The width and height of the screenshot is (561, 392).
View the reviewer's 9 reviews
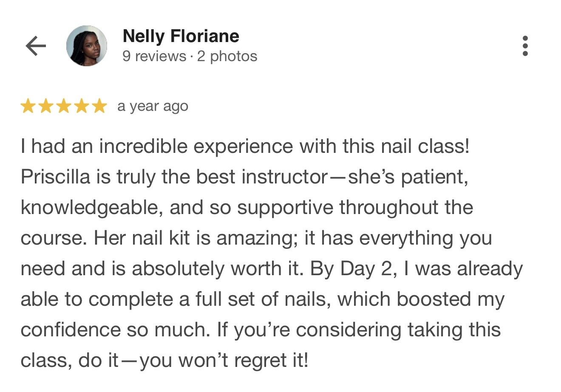pyautogui.click(x=154, y=56)
